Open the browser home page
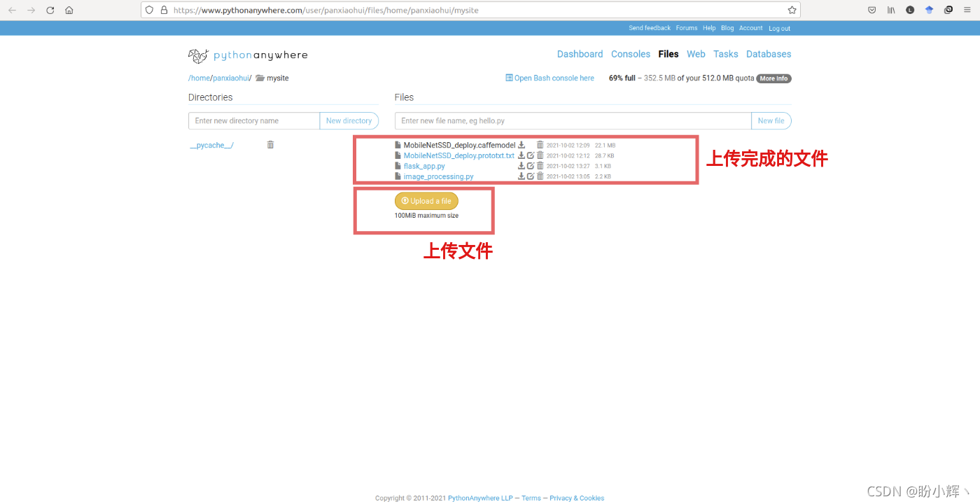 [69, 10]
